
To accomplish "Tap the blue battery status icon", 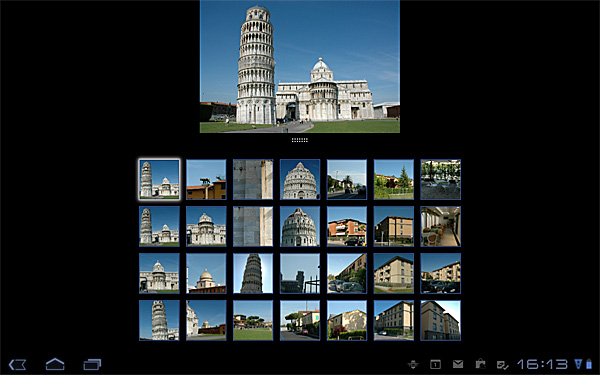I will pyautogui.click(x=589, y=364).
